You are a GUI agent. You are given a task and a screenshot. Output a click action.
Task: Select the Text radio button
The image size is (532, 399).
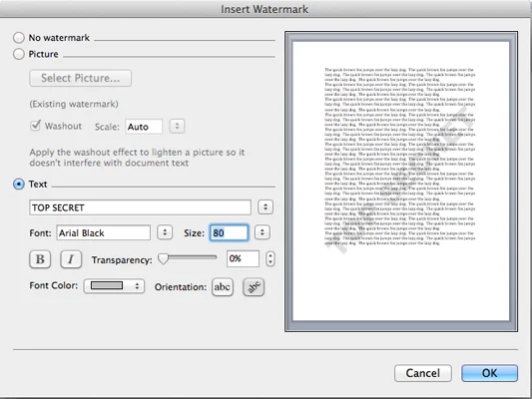click(x=19, y=185)
